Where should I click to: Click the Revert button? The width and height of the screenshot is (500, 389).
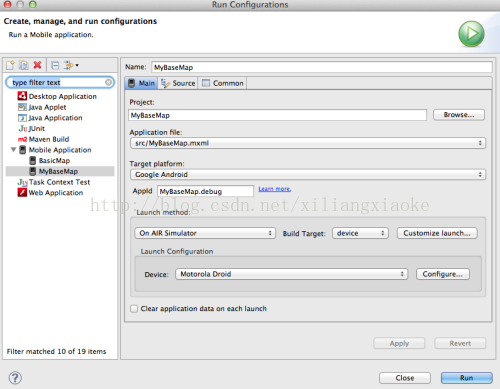coord(460,343)
